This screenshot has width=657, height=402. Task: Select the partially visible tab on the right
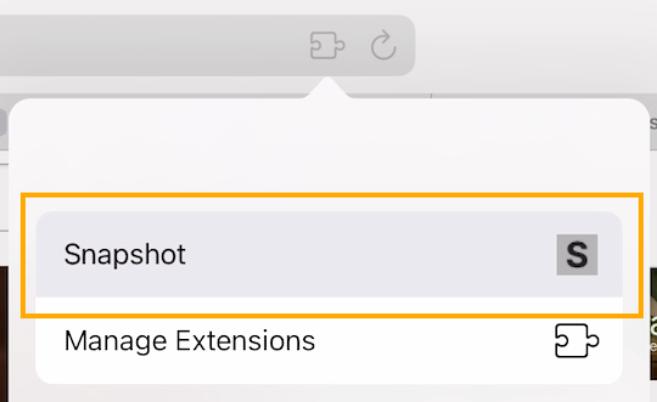pos(652,123)
